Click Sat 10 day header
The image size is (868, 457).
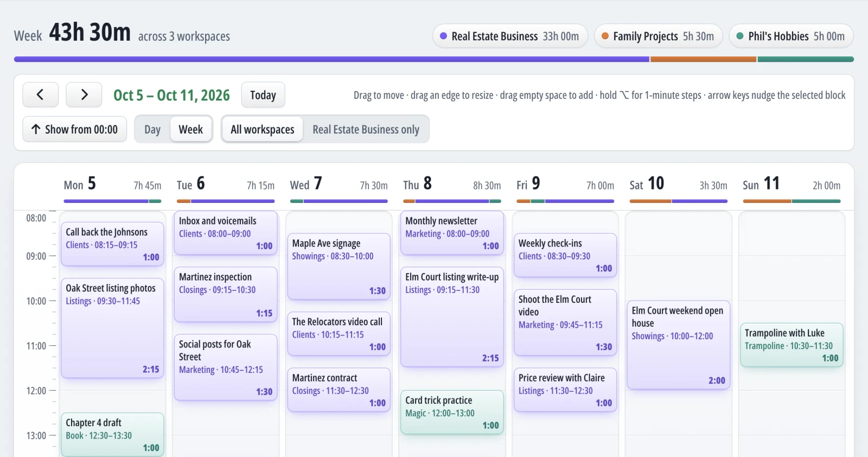coord(647,184)
